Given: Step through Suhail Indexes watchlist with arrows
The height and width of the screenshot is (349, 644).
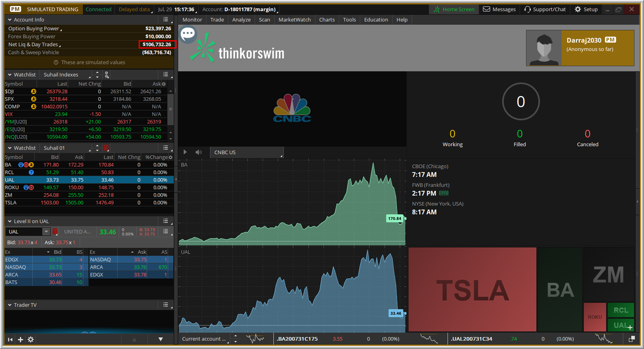Looking at the screenshot, I should (x=97, y=75).
